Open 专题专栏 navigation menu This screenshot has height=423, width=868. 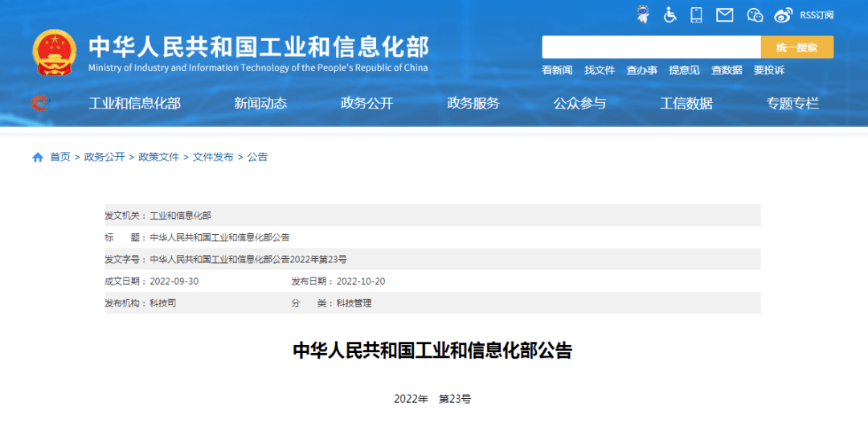point(792,104)
